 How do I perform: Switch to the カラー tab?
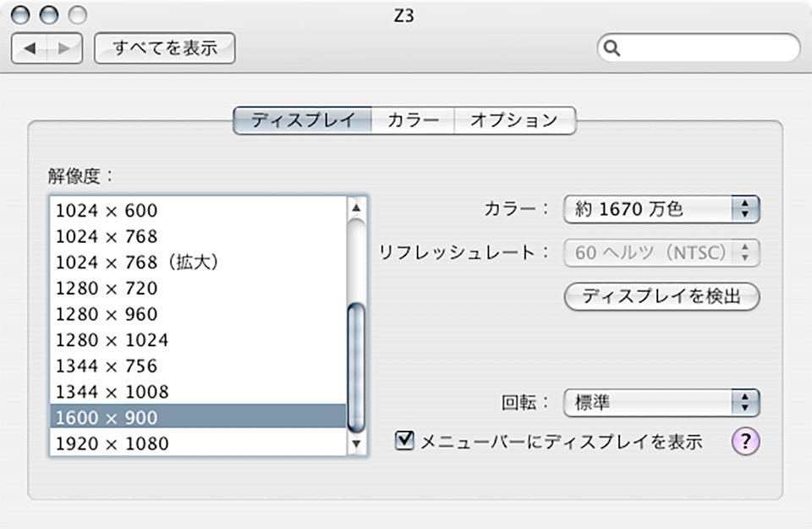(x=413, y=120)
